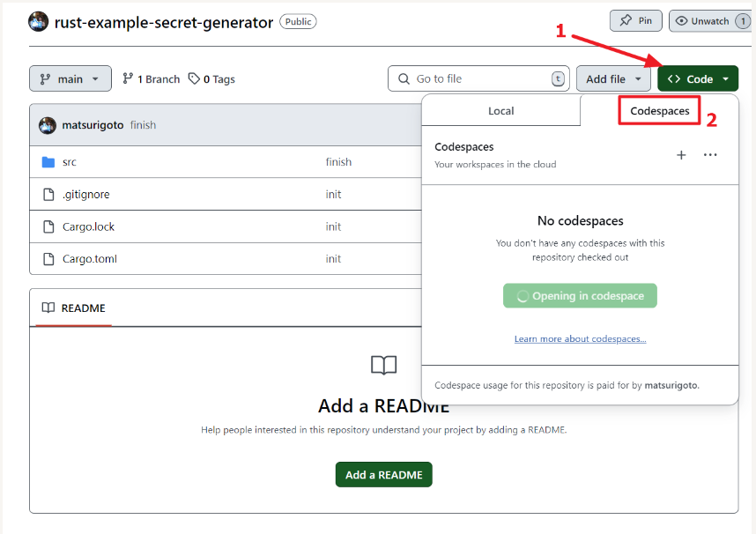Click the Cargo.toml file icon
Screen dimensions: 756x534
coord(48,259)
